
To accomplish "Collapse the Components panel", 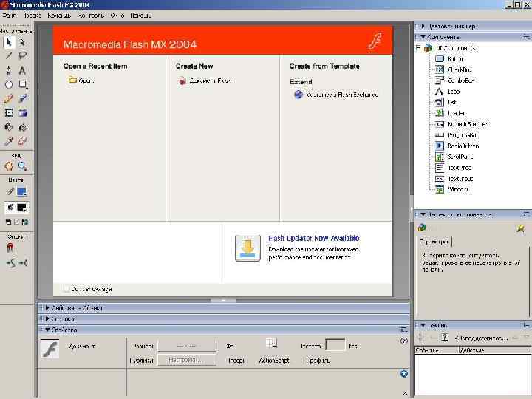I will pos(423,37).
